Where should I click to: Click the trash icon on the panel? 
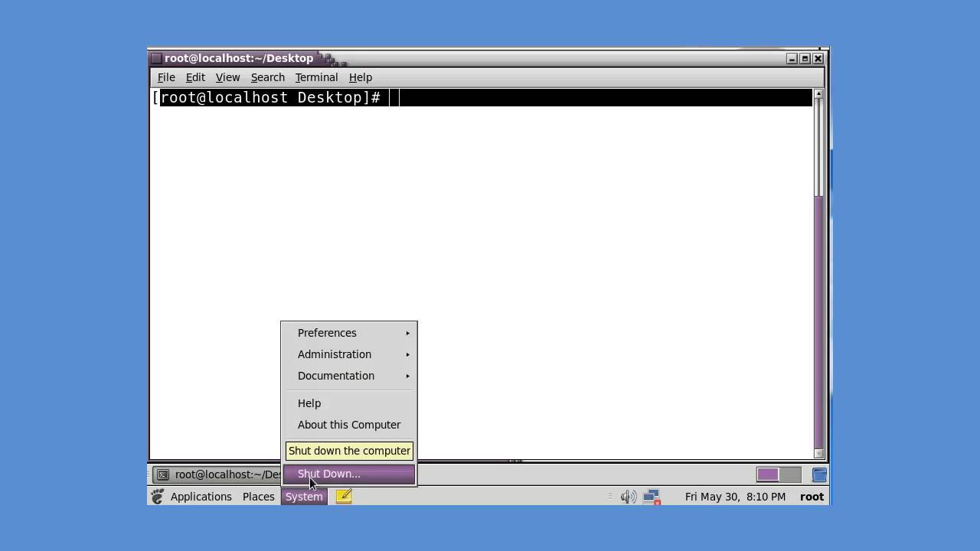coord(818,474)
